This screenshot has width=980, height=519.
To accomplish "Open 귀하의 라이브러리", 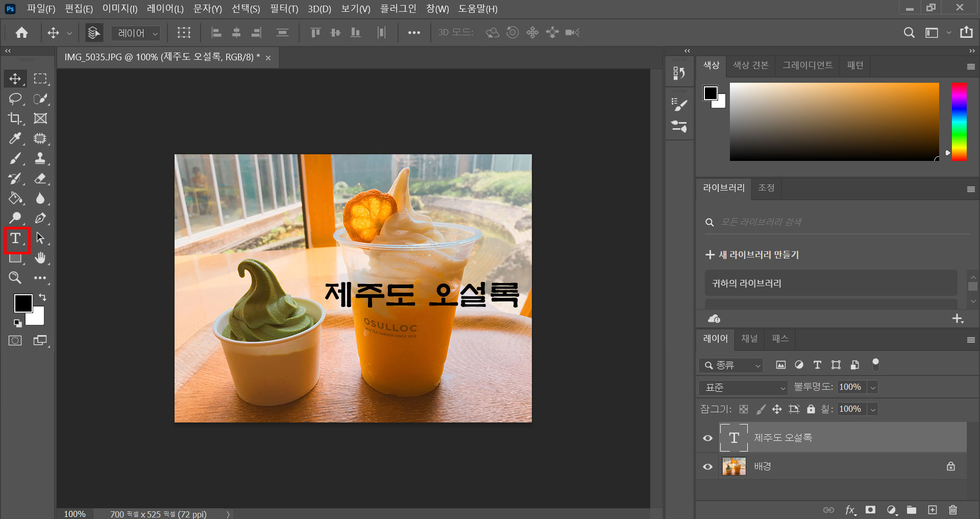I will [831, 283].
